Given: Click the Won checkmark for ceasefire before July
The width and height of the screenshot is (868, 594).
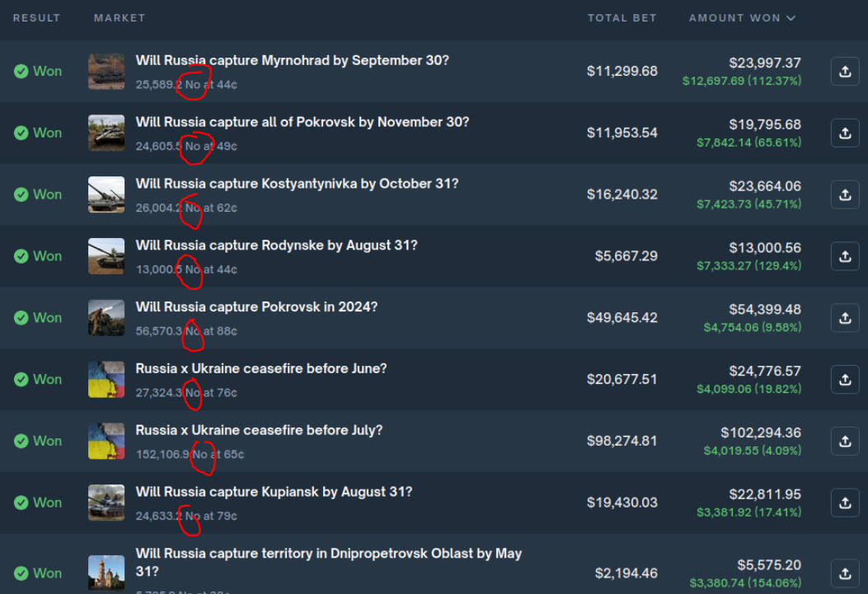Looking at the screenshot, I should (x=21, y=441).
